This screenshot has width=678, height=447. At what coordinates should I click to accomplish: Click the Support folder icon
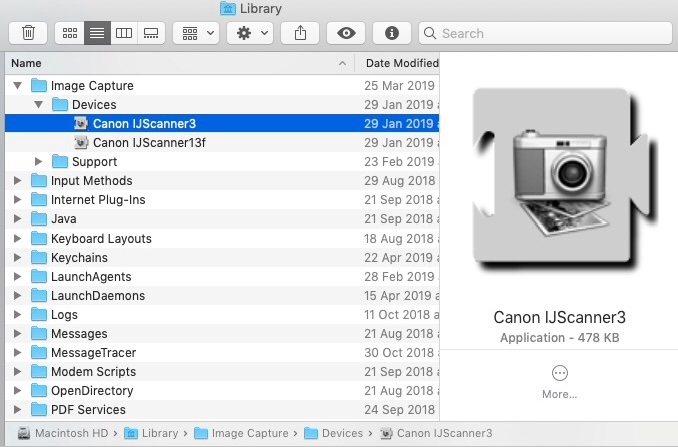coord(60,162)
